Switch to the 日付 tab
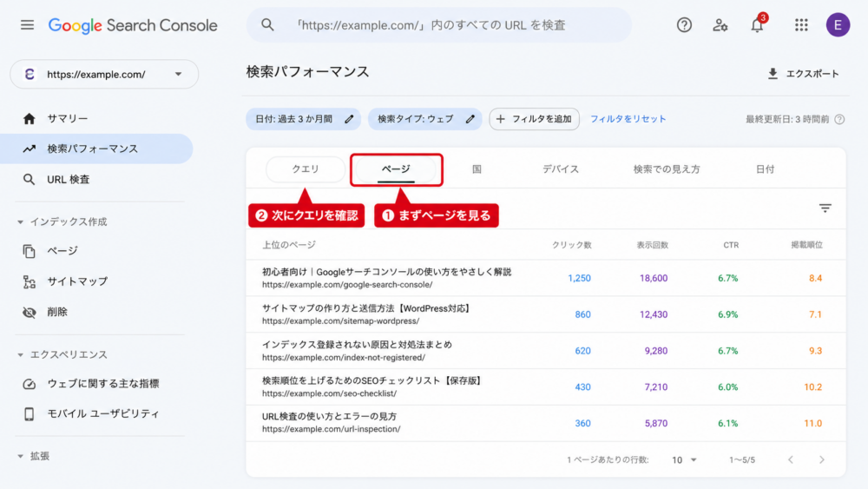Image resolution: width=868 pixels, height=489 pixels. (765, 169)
